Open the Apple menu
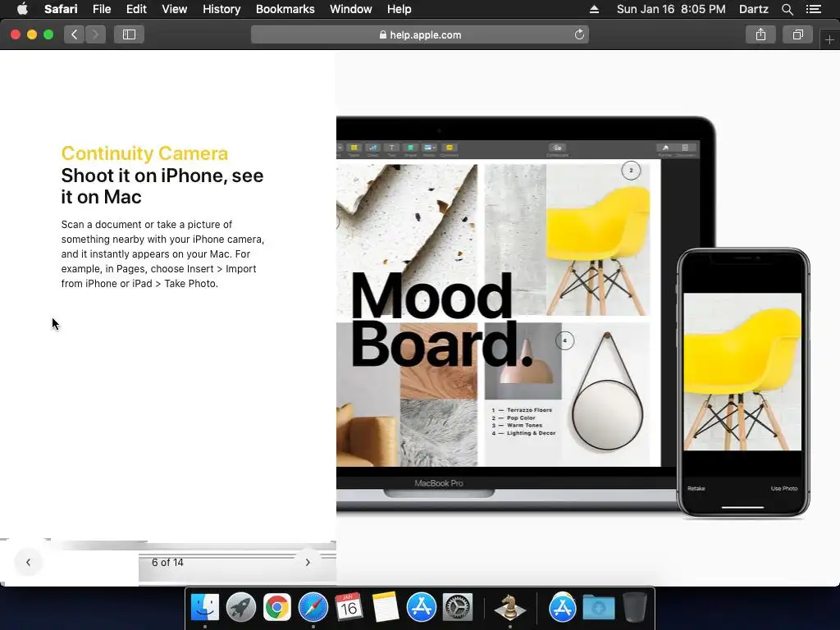Viewport: 840px width, 630px height. 22,9
